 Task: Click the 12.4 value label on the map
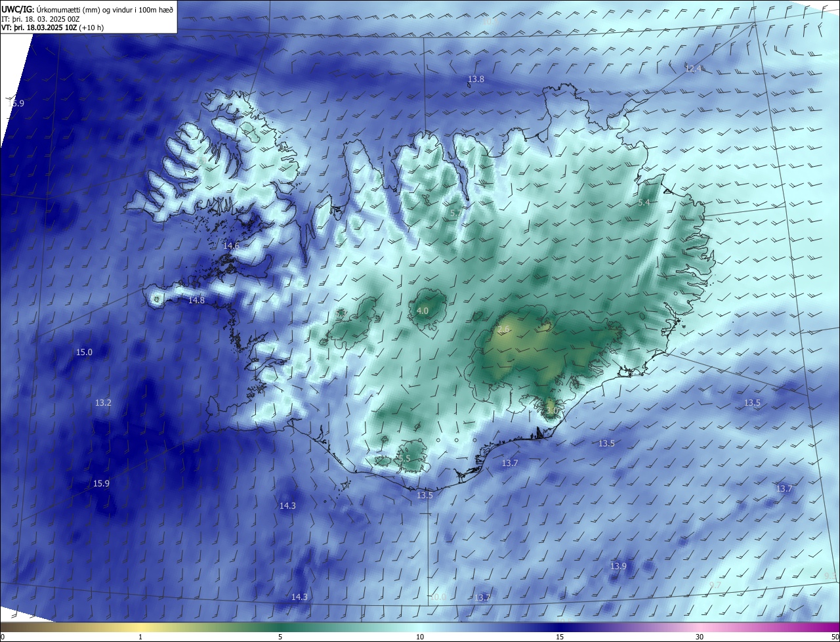pos(693,68)
